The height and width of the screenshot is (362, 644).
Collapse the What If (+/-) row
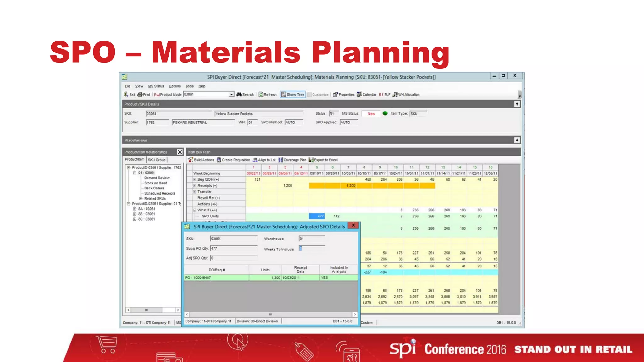click(194, 210)
